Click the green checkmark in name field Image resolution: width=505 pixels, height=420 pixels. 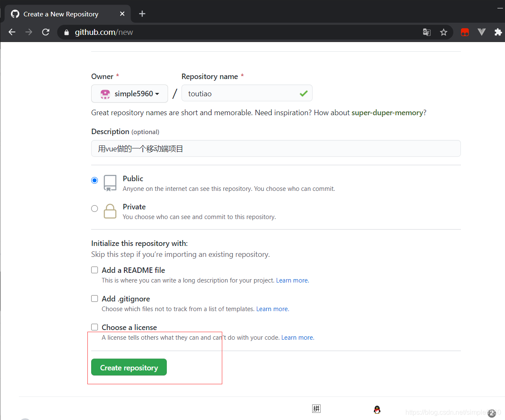303,94
